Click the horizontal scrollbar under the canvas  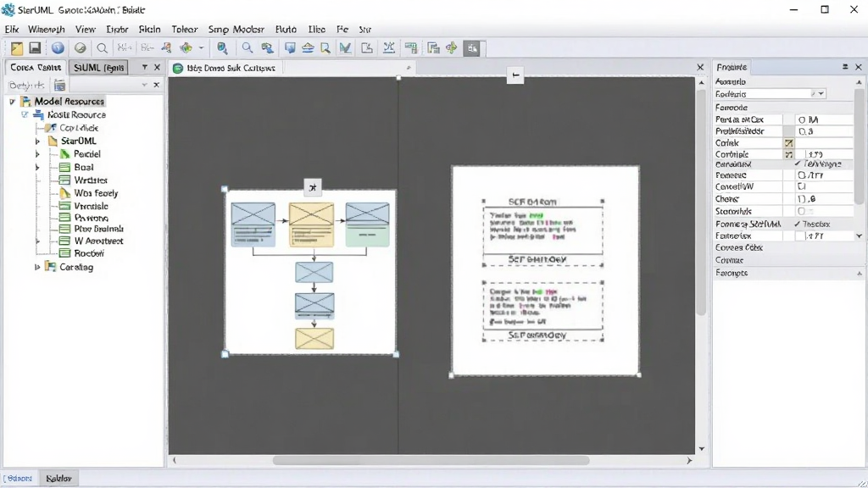pos(431,460)
